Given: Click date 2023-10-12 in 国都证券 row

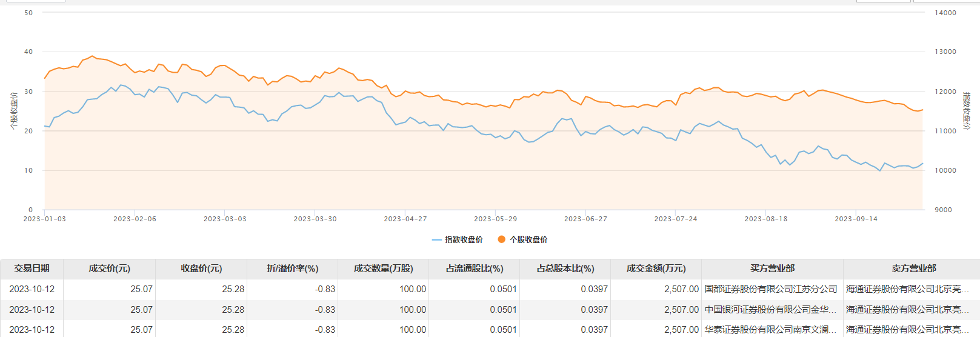Looking at the screenshot, I should [32, 289].
